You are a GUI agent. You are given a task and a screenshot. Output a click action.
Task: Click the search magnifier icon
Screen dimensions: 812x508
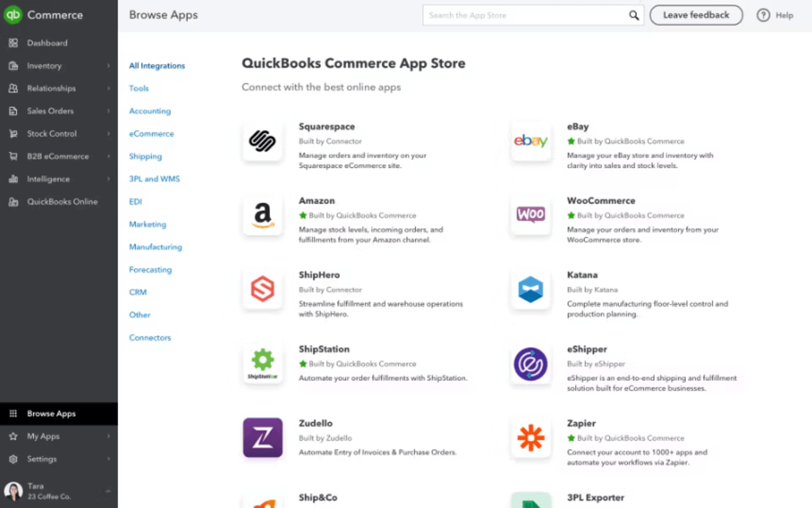pyautogui.click(x=634, y=15)
